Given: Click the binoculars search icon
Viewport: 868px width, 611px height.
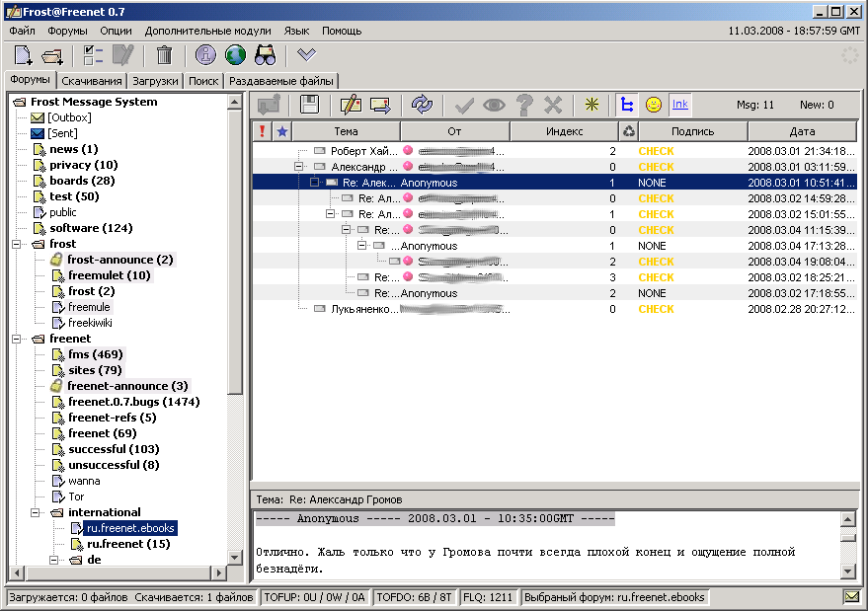Looking at the screenshot, I should [x=265, y=55].
